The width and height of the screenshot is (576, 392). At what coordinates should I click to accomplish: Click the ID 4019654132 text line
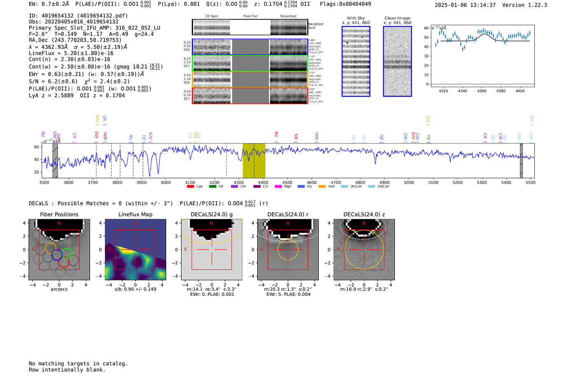click(x=78, y=16)
